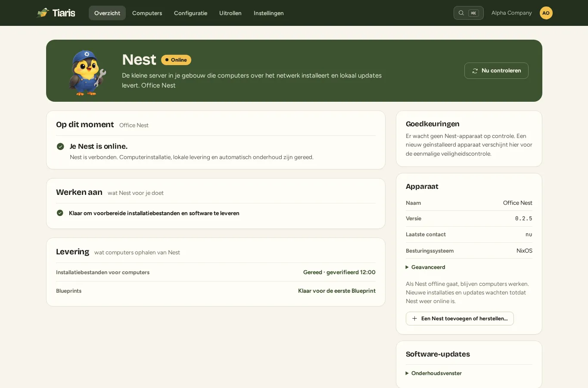The height and width of the screenshot is (388, 588).
Task: Click the 'Je Nest is online.' status text
Action: [x=99, y=147]
